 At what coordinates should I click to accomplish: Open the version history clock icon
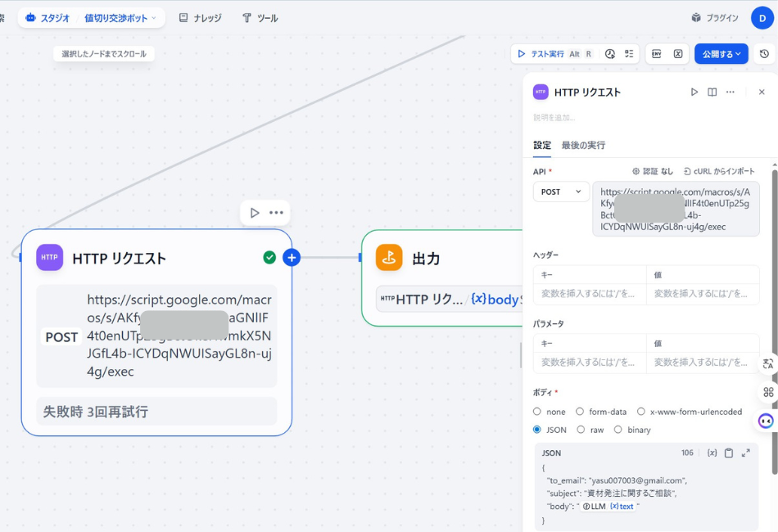point(764,54)
